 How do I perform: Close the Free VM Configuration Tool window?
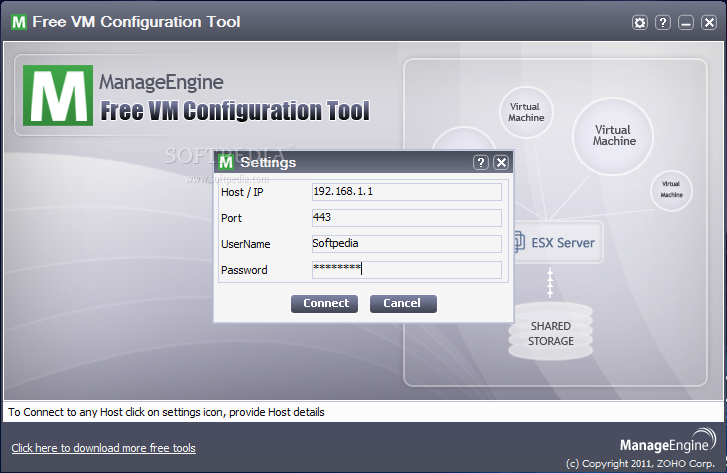709,22
